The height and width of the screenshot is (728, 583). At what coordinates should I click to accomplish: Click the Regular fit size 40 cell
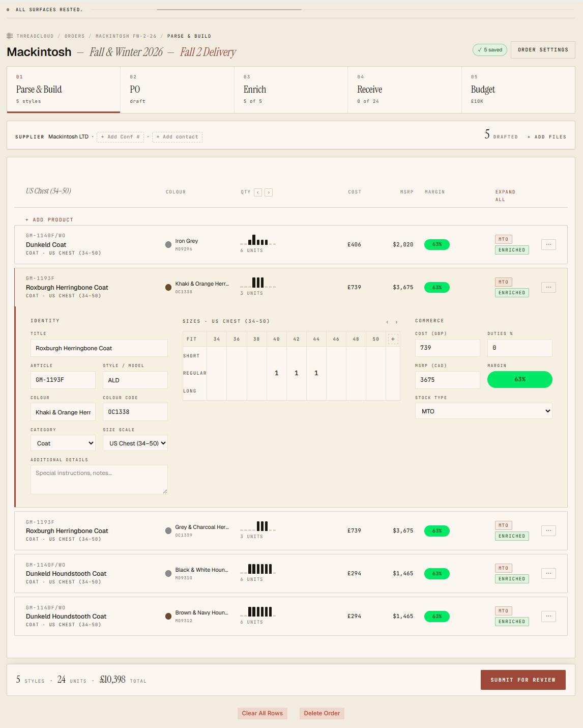(x=277, y=373)
